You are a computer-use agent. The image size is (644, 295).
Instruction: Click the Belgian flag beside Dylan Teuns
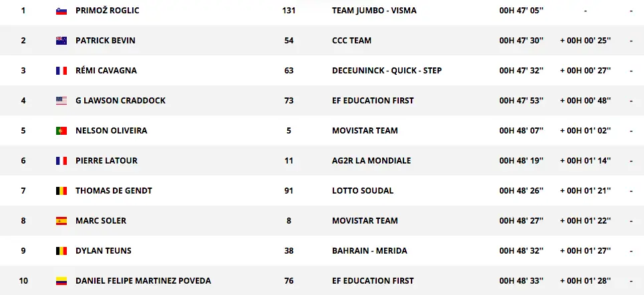coord(61,251)
